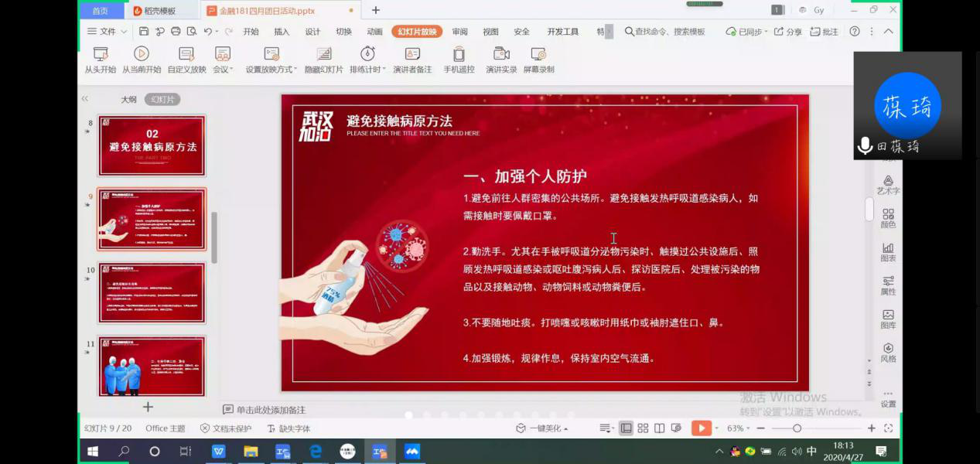
Task: Open the 设计 ribbon tab
Action: click(312, 32)
